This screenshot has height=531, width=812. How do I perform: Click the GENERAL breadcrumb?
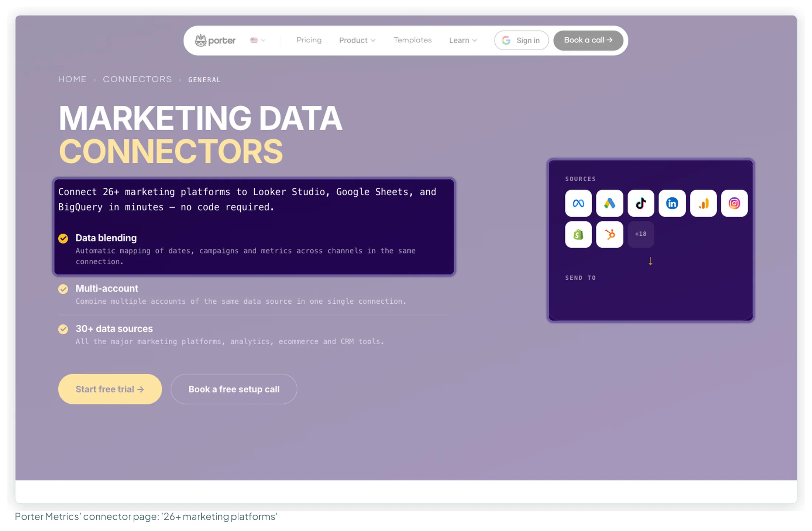point(204,80)
